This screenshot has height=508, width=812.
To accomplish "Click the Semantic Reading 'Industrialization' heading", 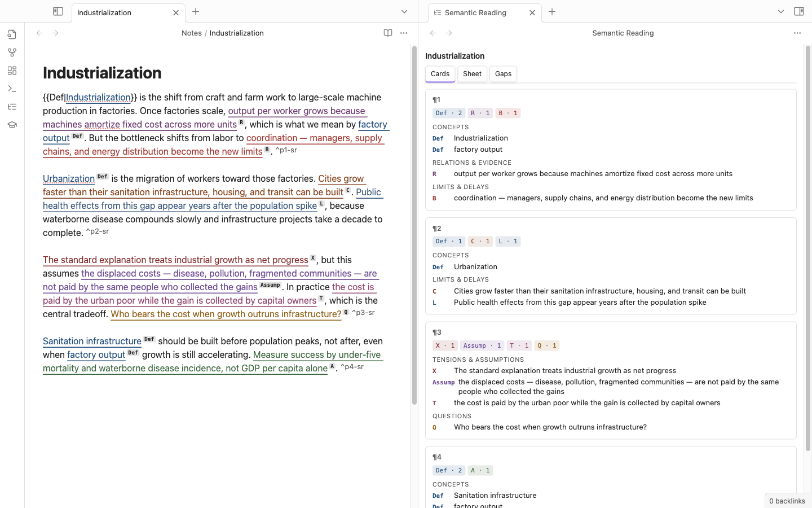I will coord(454,56).
